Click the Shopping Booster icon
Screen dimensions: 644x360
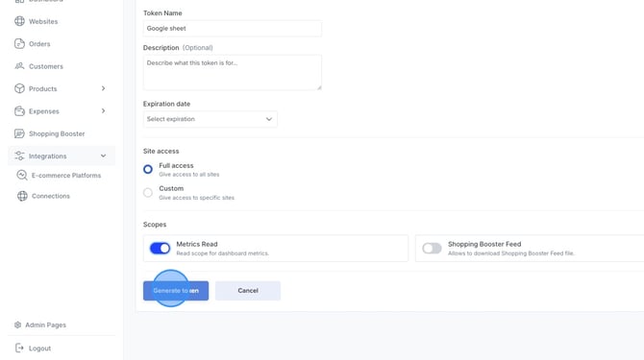(19, 133)
